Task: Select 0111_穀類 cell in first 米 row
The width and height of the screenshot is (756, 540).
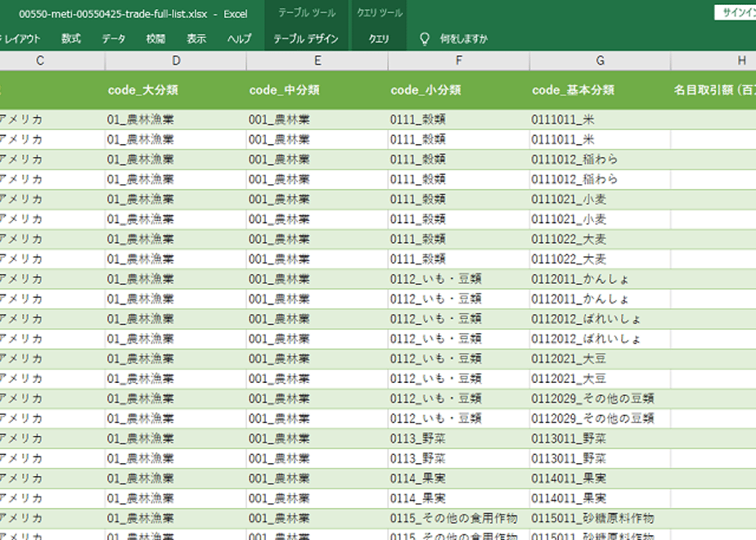Action: click(x=458, y=119)
